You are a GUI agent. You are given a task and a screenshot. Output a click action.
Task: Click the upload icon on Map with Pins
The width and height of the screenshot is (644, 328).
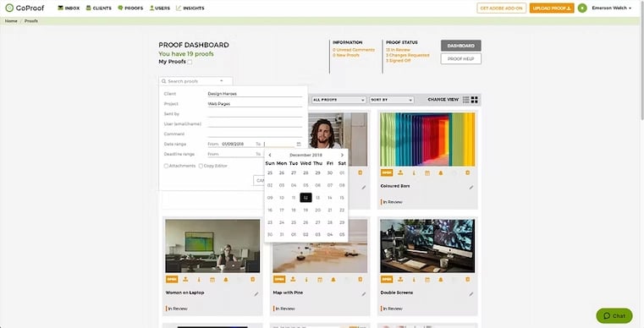(294, 280)
